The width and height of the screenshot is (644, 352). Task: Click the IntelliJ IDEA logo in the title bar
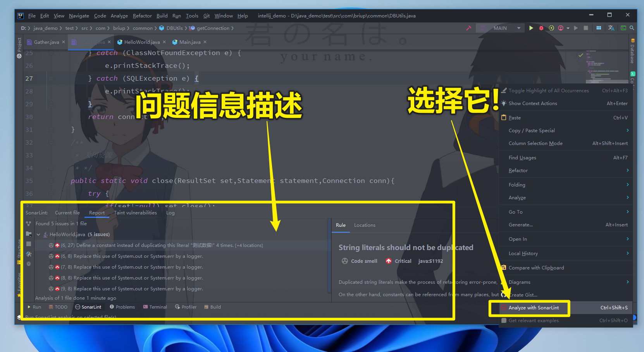(x=21, y=16)
